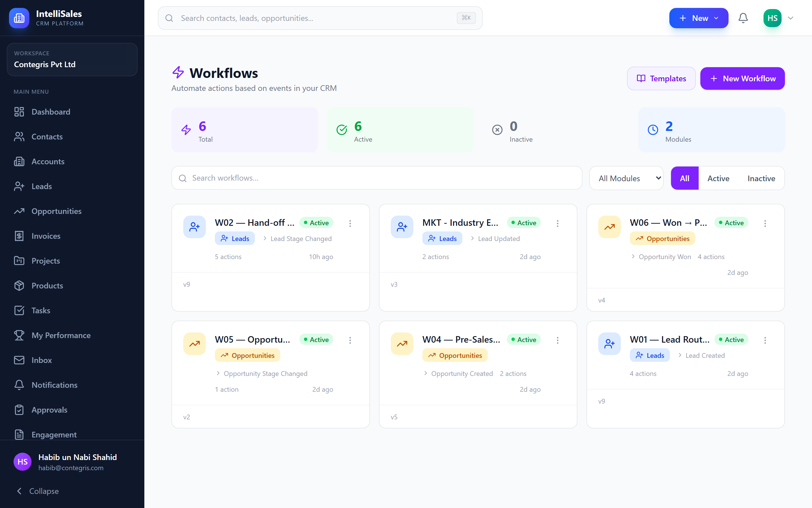Viewport: 812px width, 508px height.
Task: Open the New dropdown button
Action: [699, 18]
